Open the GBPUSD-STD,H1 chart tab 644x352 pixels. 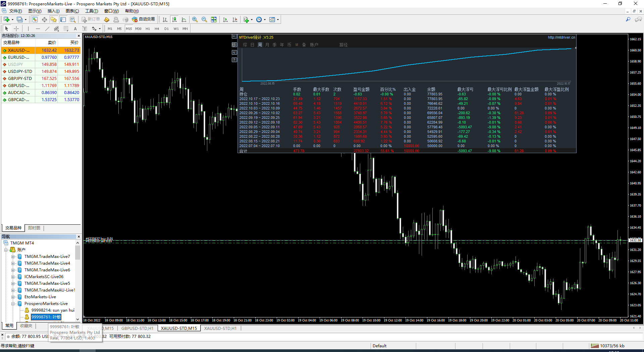(x=137, y=328)
